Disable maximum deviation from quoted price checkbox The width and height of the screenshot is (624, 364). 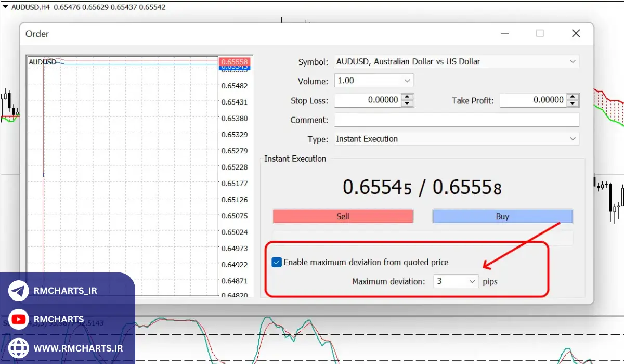pyautogui.click(x=277, y=263)
